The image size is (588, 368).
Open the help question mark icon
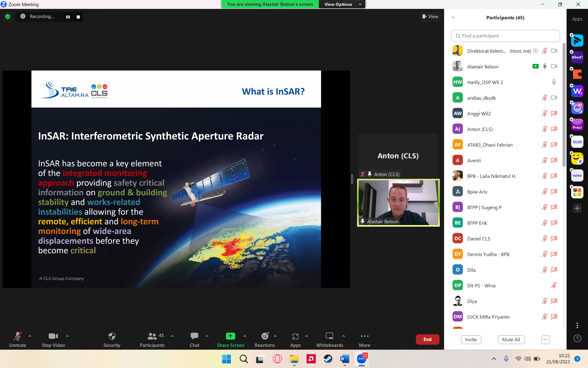(x=577, y=338)
